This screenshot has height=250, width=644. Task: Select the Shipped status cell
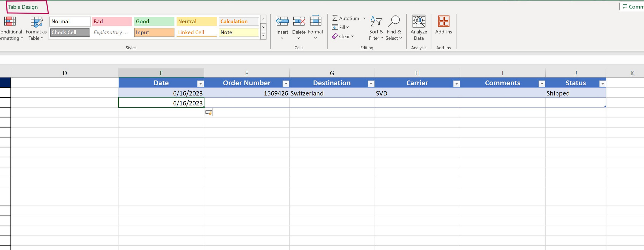pyautogui.click(x=576, y=93)
